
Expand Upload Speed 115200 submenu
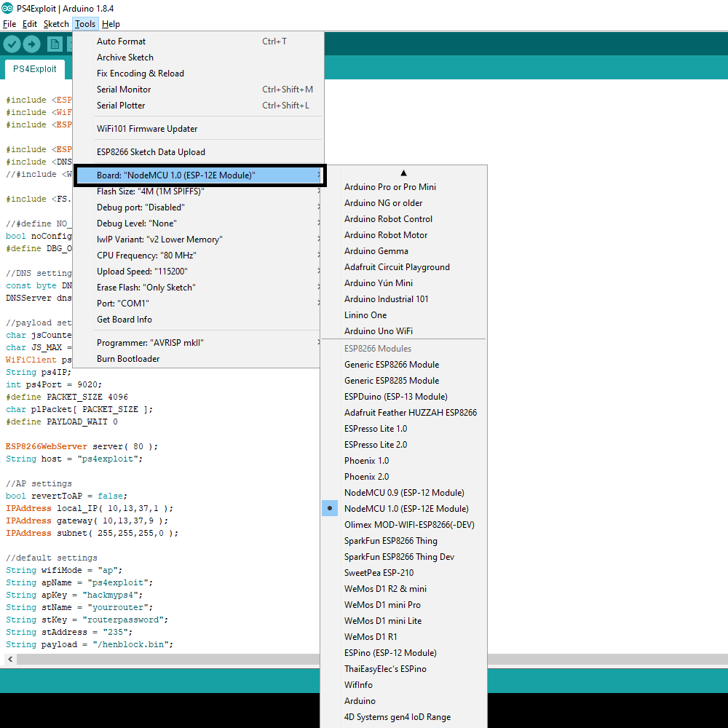(198, 271)
